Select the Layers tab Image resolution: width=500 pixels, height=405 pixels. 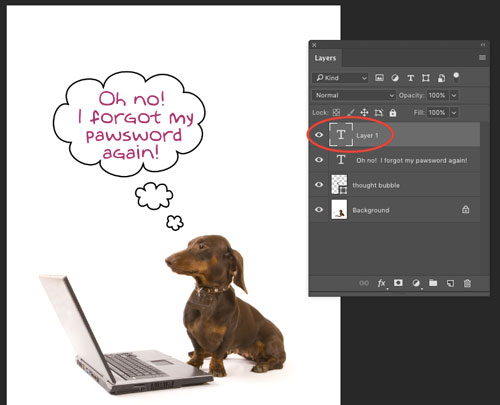[x=325, y=58]
